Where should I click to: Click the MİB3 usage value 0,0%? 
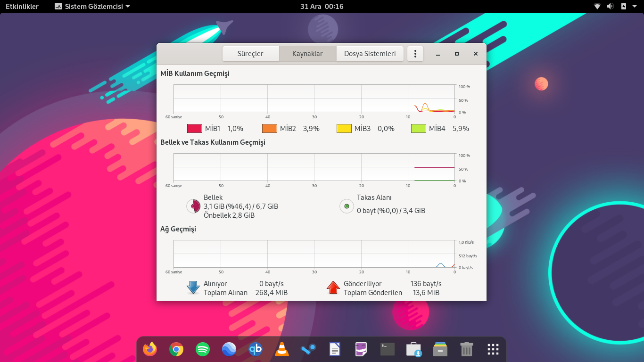386,128
